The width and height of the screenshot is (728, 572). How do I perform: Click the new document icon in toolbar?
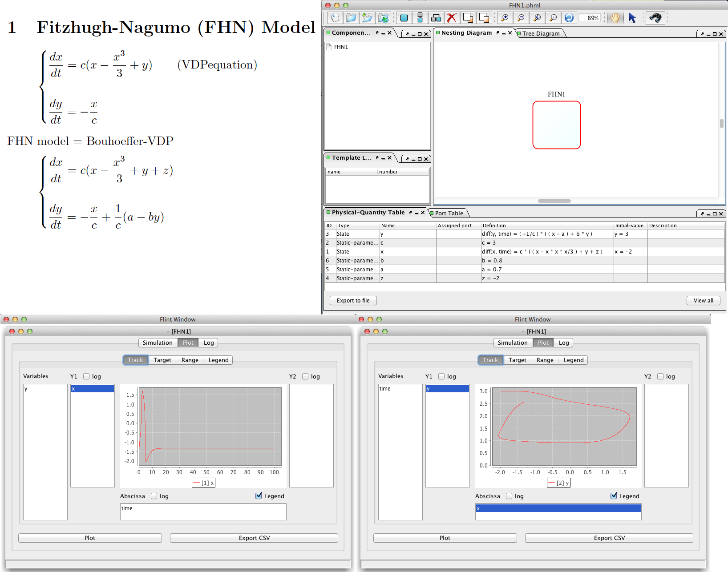(x=335, y=18)
